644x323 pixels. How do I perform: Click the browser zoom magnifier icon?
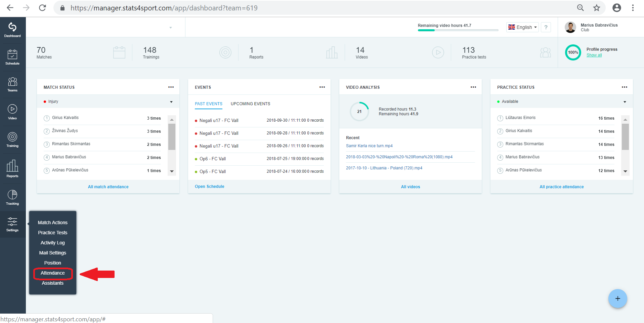tap(581, 8)
